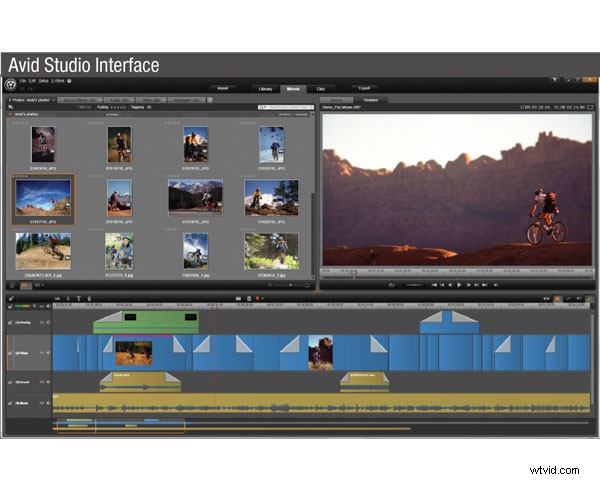The height and width of the screenshot is (480, 600).
Task: Open the help question mark icon
Action: [69, 81]
